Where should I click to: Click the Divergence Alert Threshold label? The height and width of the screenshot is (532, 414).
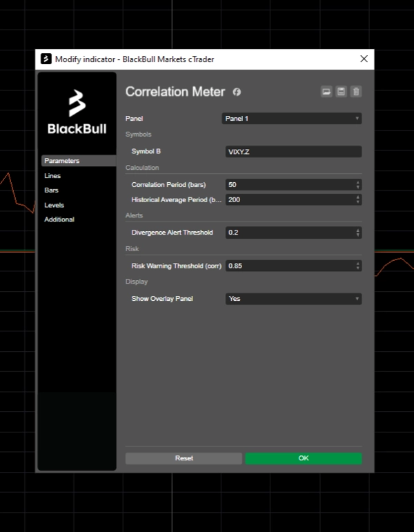pos(172,233)
